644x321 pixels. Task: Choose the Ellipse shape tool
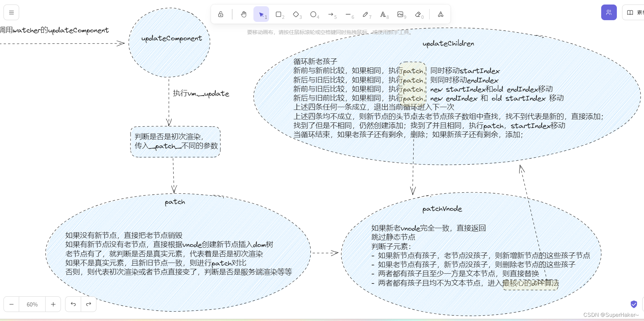click(x=313, y=14)
